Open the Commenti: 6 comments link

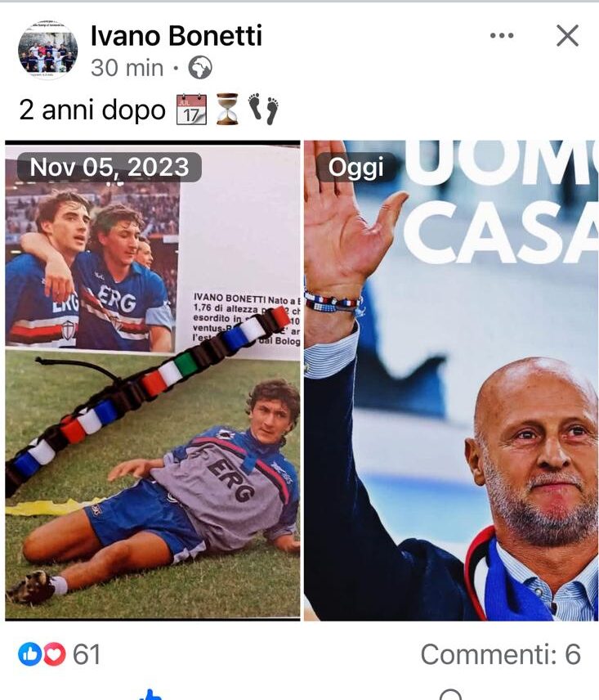click(x=500, y=654)
